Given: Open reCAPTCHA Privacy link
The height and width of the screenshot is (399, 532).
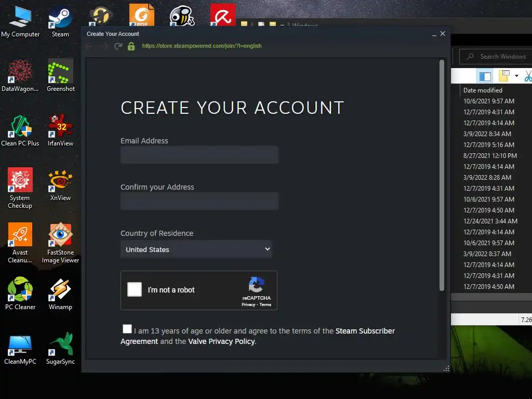Looking at the screenshot, I should (248, 304).
